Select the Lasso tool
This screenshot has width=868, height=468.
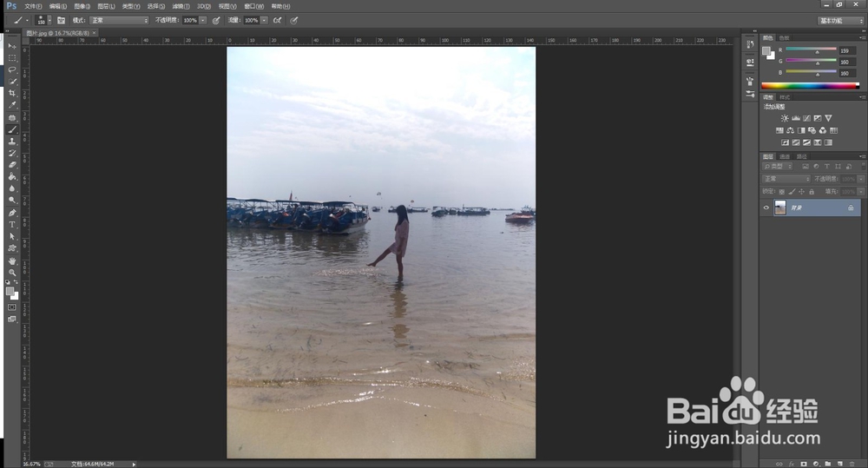(x=12, y=69)
